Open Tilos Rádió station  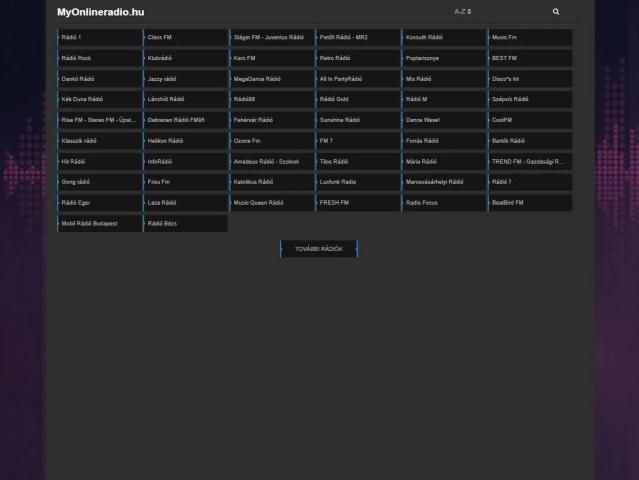[x=358, y=162]
